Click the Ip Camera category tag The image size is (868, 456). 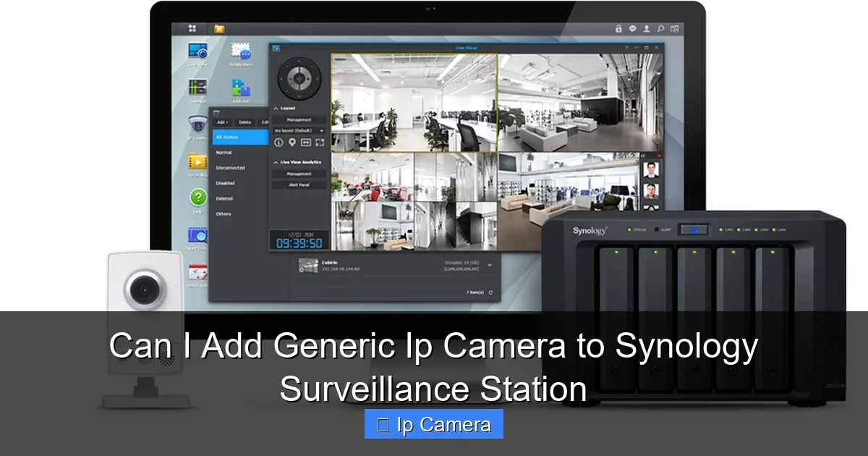(434, 425)
